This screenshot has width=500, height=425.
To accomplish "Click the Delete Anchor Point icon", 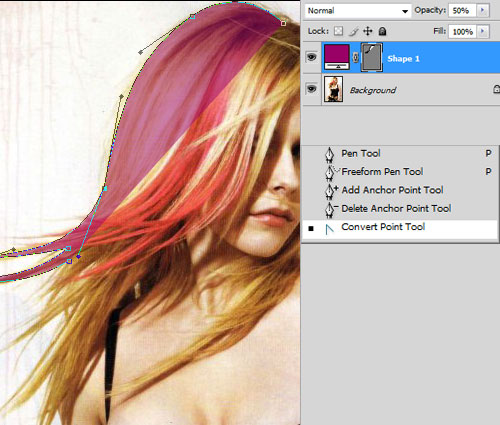I will [x=331, y=209].
